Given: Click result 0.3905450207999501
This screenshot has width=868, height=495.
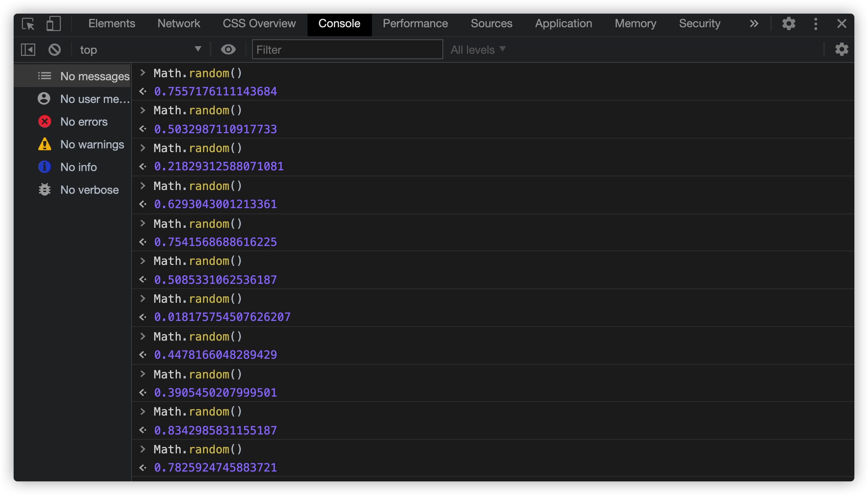Looking at the screenshot, I should pyautogui.click(x=215, y=393).
